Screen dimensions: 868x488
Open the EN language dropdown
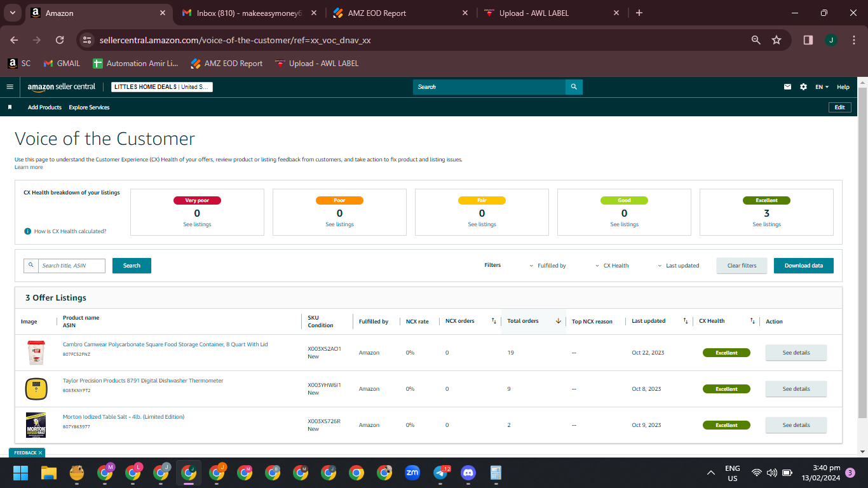823,86
